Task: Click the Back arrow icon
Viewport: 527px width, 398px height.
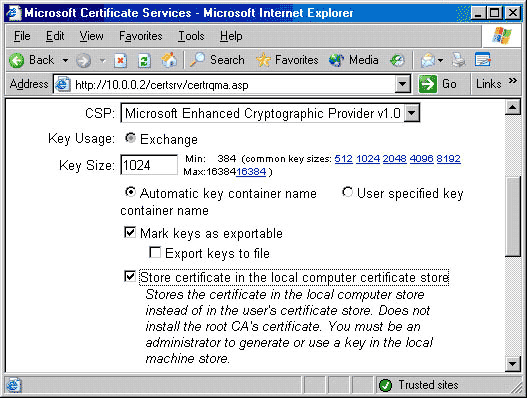Action: click(16, 61)
